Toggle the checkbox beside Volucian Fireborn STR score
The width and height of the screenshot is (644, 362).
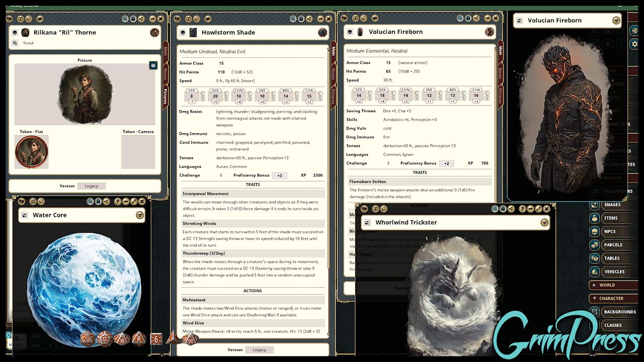tap(370, 93)
